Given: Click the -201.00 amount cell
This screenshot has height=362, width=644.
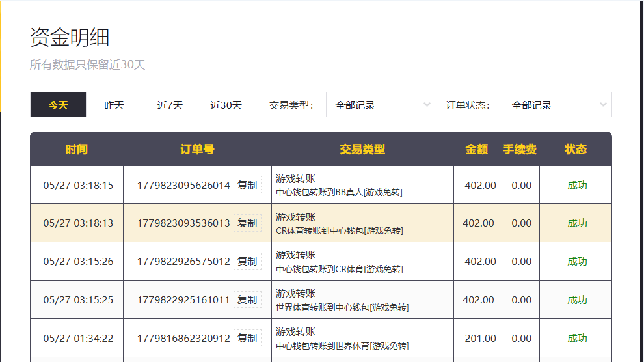Looking at the screenshot, I should [x=478, y=338].
